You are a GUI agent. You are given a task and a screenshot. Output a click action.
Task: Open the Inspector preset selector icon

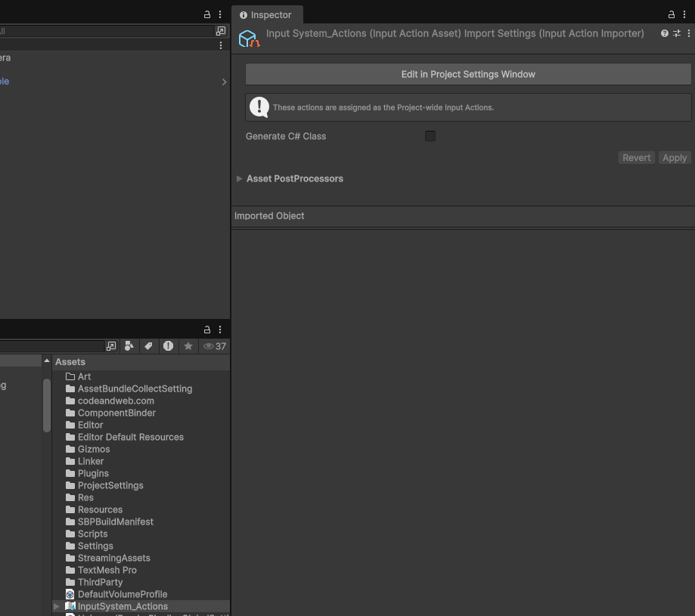tap(677, 33)
